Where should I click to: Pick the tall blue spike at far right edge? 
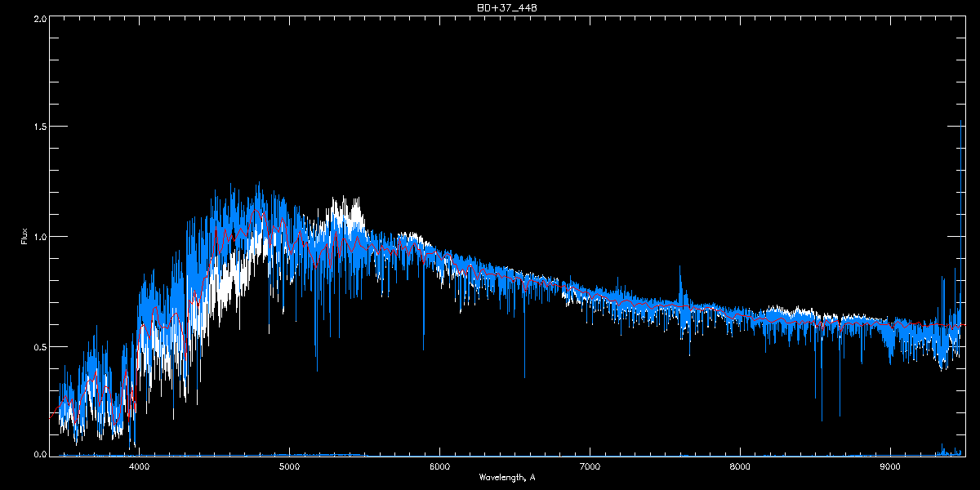click(x=960, y=122)
